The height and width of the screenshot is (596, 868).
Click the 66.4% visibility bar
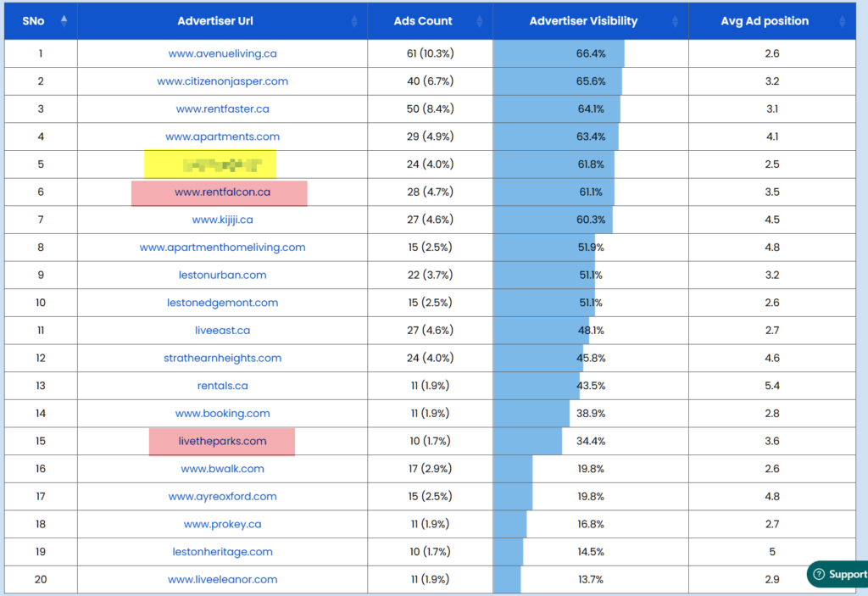559,53
